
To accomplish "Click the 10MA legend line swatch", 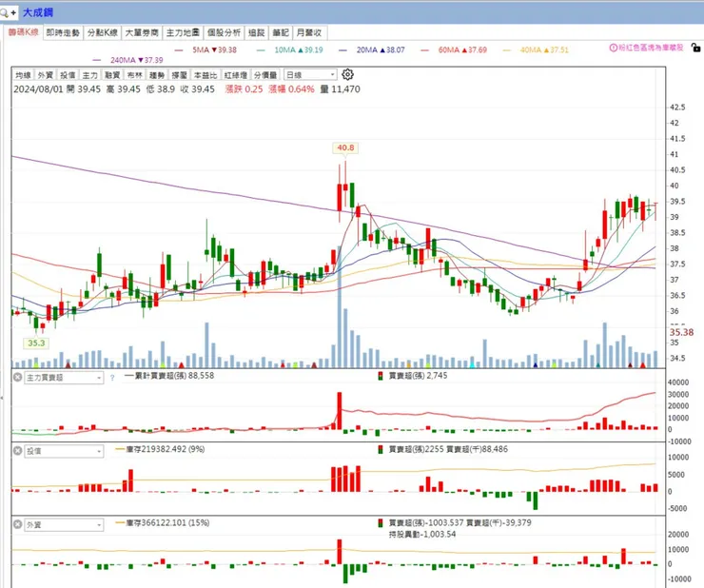I will click(x=261, y=49).
